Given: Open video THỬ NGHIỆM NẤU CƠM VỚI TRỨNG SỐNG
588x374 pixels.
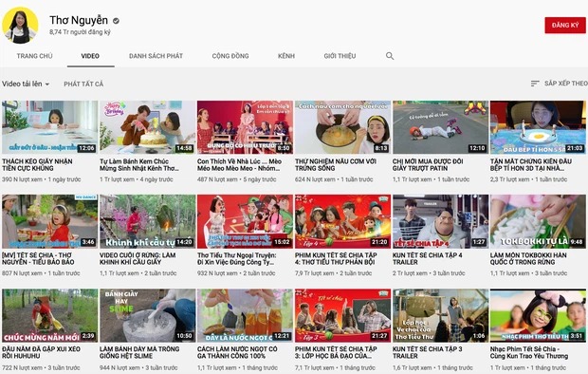Looking at the screenshot, I should point(336,165).
